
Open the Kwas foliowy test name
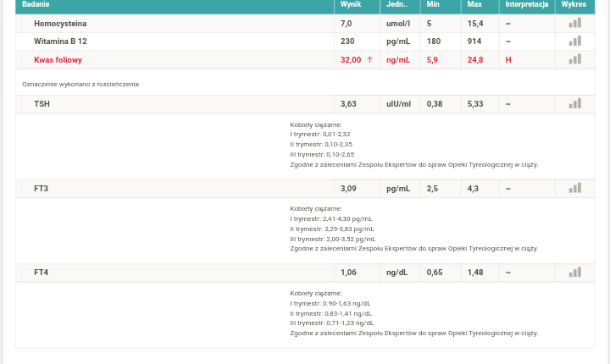point(58,60)
